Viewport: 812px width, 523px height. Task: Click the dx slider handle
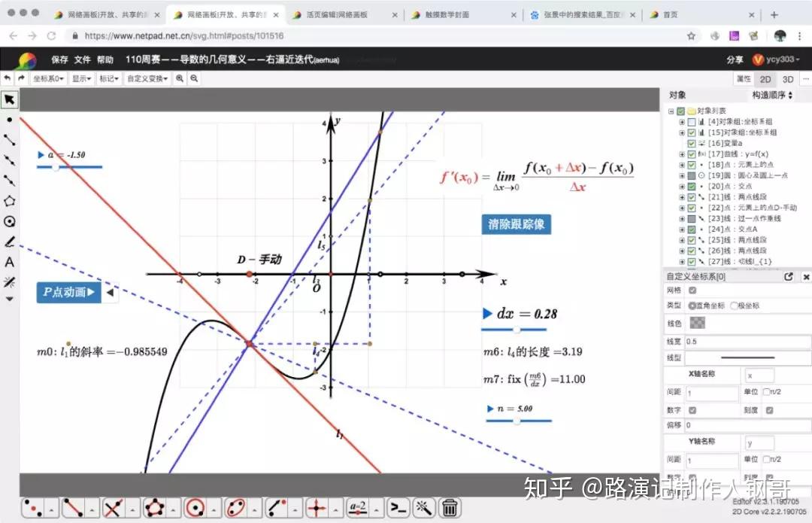[x=517, y=330]
